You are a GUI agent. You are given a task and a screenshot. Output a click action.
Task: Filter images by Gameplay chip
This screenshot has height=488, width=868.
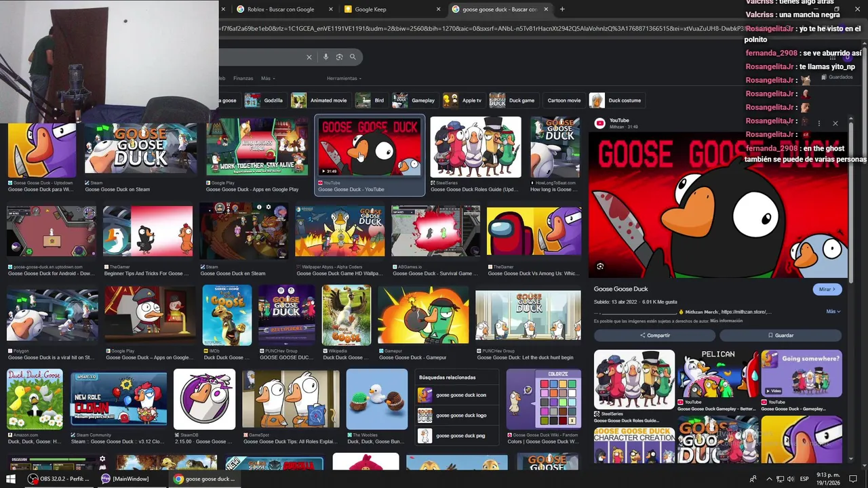point(414,100)
